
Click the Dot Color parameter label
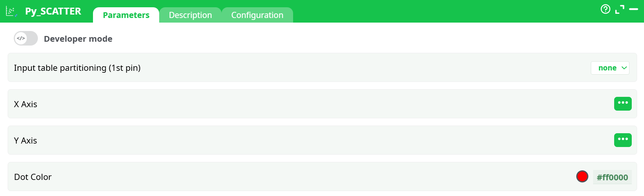(x=33, y=177)
